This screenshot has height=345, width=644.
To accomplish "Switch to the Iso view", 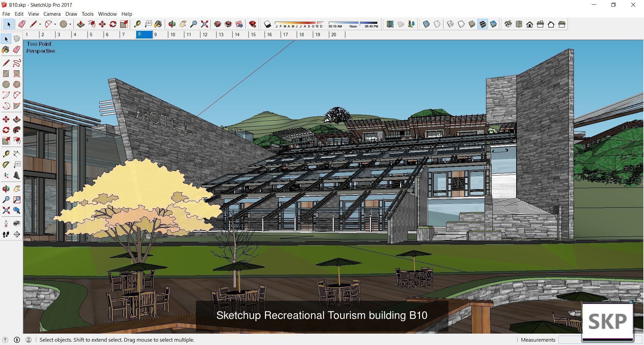I will (508, 24).
